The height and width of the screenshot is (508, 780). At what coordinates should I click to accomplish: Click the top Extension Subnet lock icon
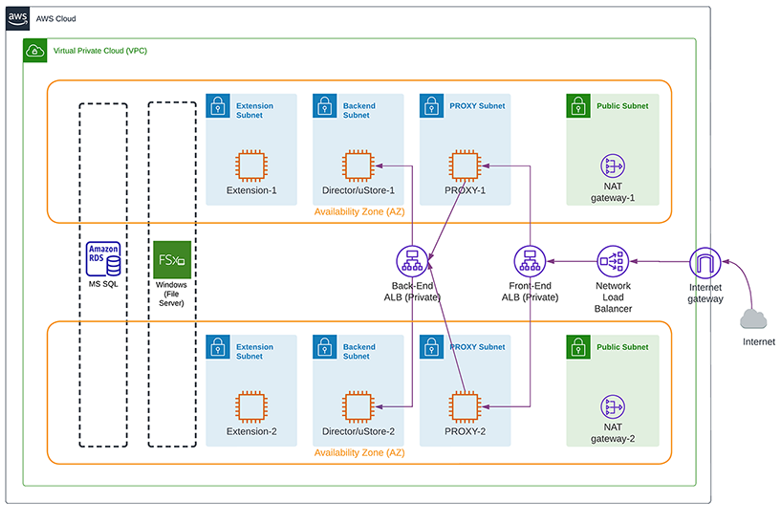218,106
